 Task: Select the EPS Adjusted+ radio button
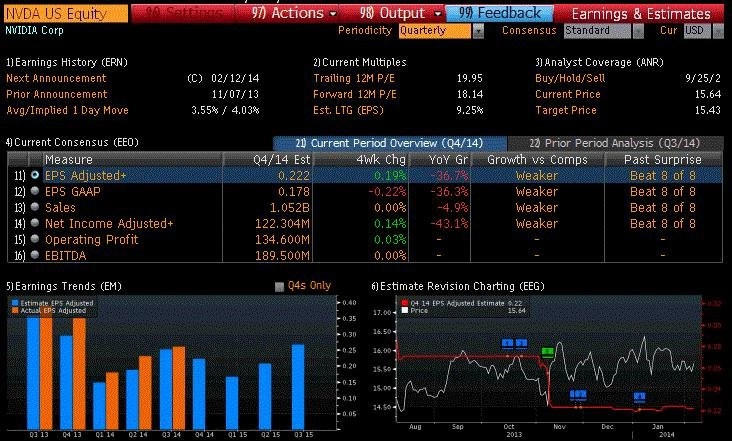coord(35,175)
